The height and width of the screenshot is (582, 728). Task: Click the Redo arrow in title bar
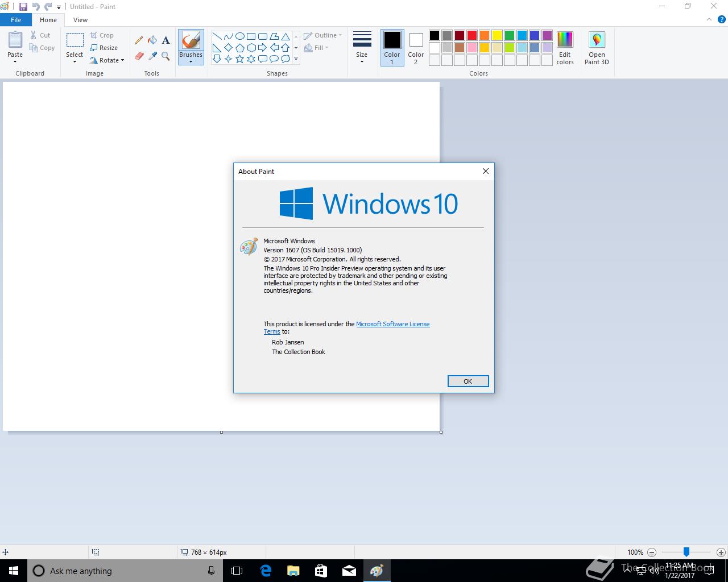(48, 7)
